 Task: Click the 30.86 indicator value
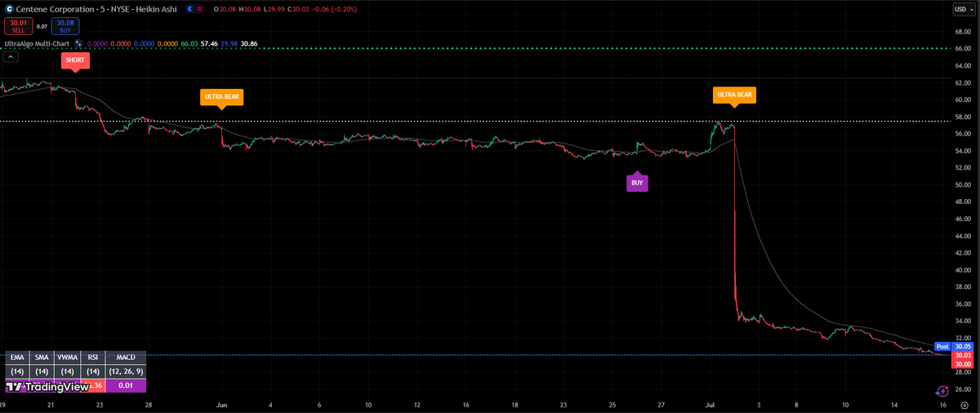pos(249,42)
